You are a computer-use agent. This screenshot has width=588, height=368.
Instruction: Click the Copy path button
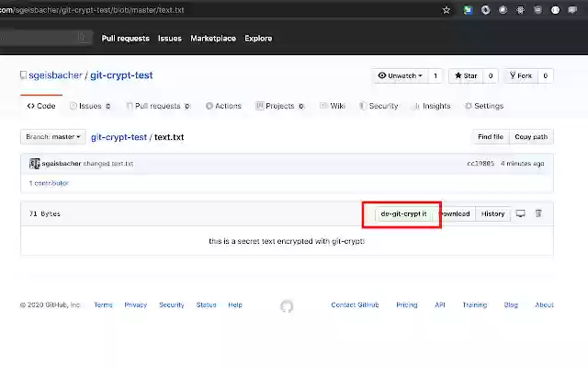[x=531, y=137]
